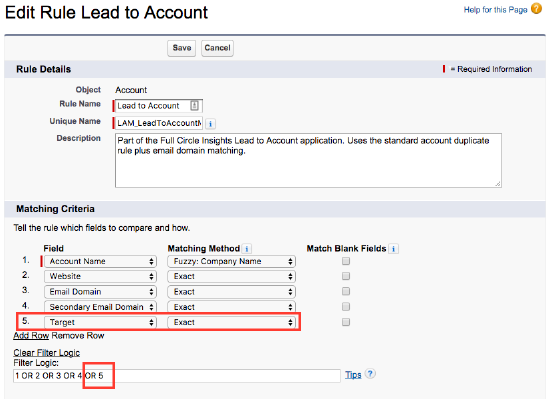Click the Remove Row link
This screenshot has height=399, width=550.
[78, 336]
